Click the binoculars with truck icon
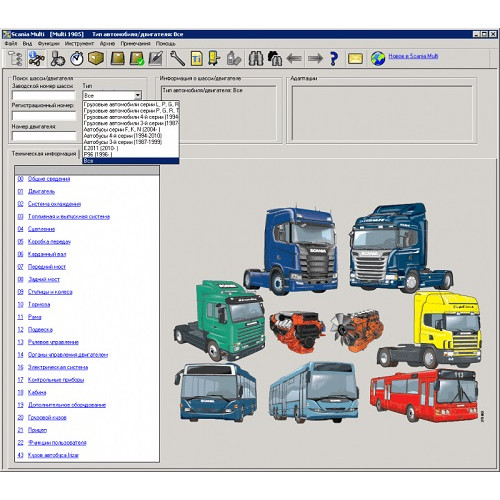This screenshot has width=500, height=500. [x=275, y=58]
